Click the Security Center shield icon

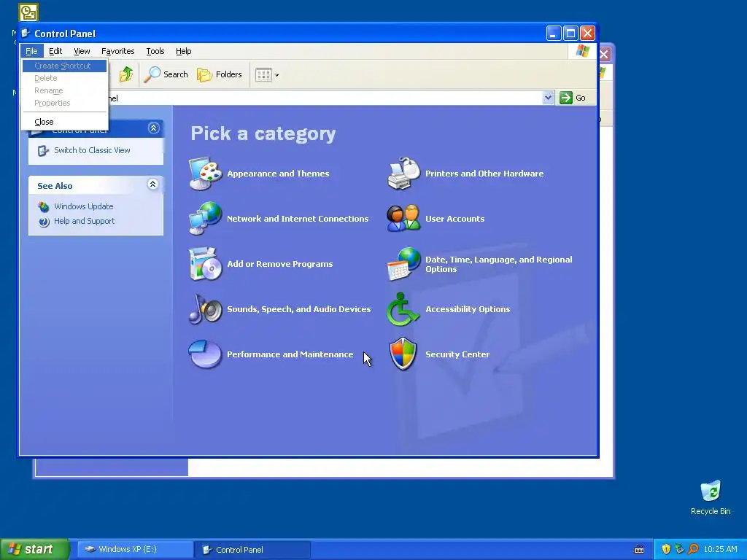(x=403, y=354)
